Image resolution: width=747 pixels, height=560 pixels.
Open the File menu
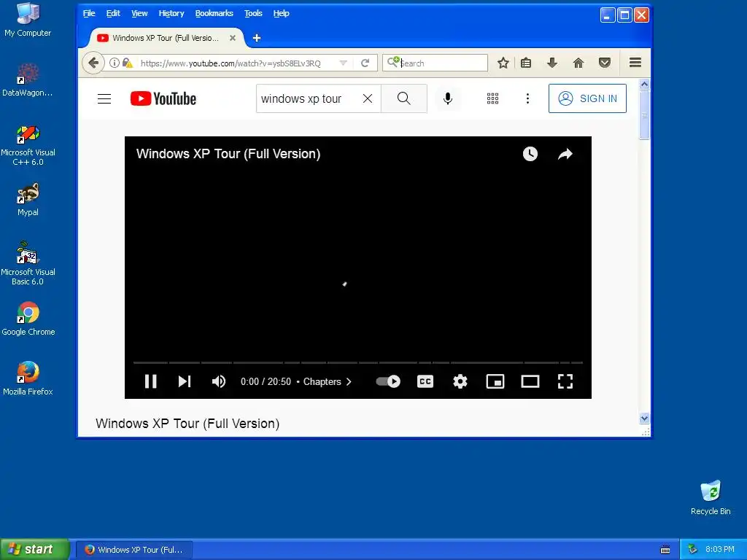(x=89, y=13)
